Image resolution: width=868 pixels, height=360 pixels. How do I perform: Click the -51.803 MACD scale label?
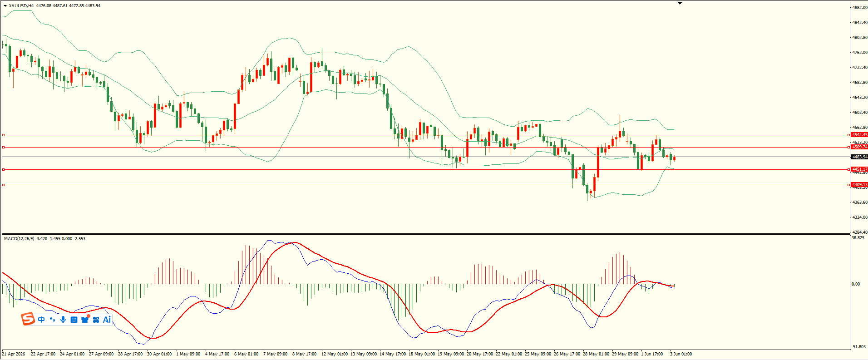click(x=859, y=347)
